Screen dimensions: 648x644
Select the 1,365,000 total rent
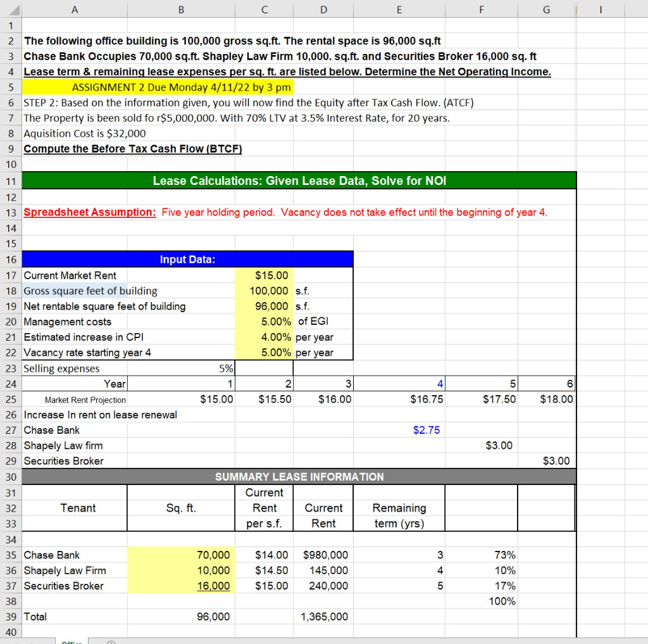pyautogui.click(x=323, y=617)
